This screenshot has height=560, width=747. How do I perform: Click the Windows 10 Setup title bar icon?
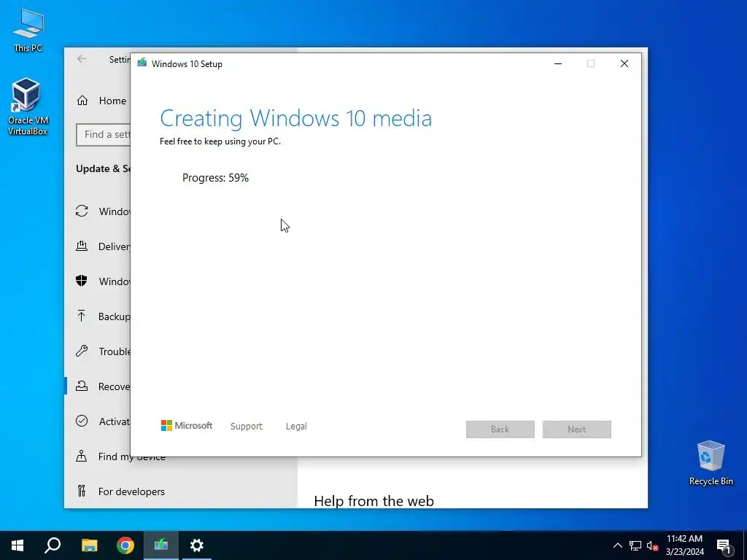142,63
